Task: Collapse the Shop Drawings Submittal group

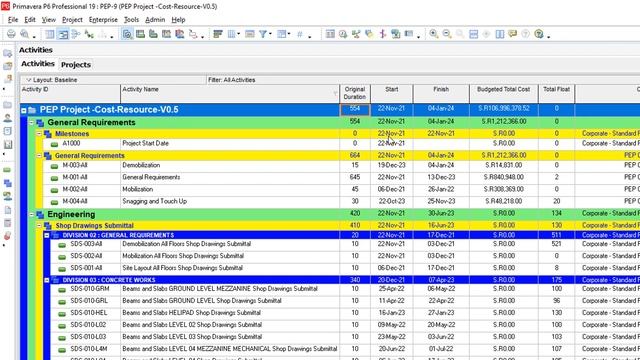Action: tap(39, 225)
